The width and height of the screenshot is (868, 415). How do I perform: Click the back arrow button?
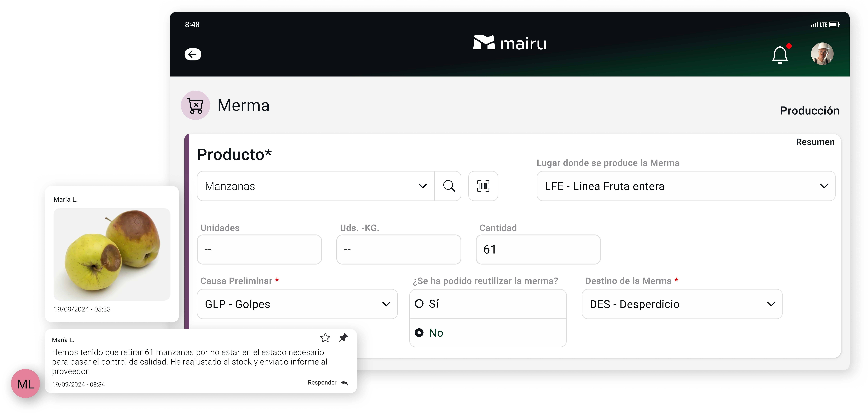[193, 54]
